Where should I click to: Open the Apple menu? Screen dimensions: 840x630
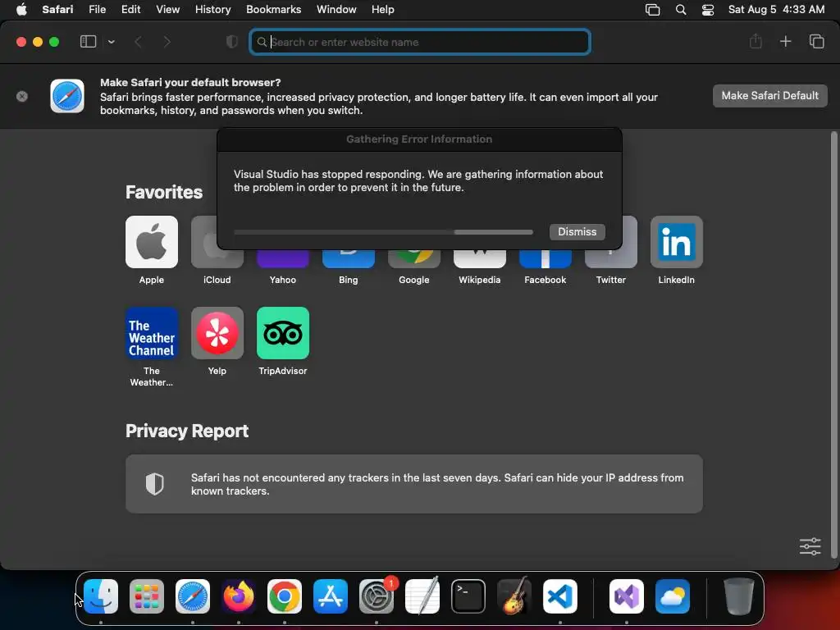click(x=21, y=9)
